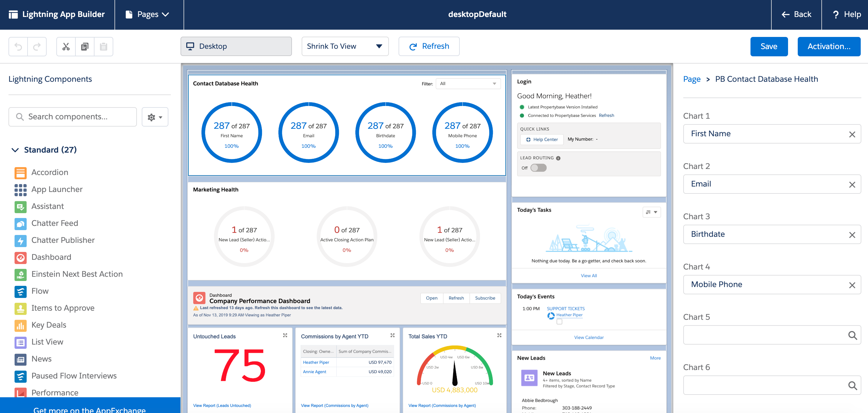
Task: Click the Undo icon
Action: [18, 46]
